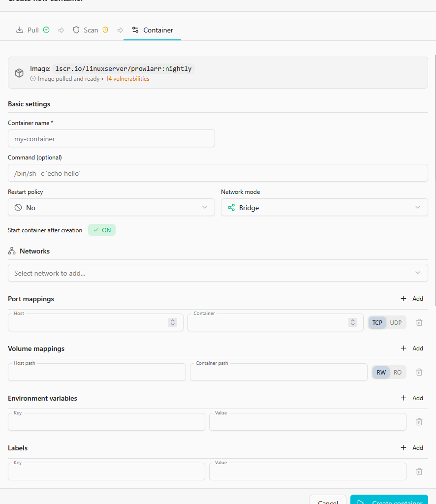Expand the Network mode Bridge dropdown
The height and width of the screenshot is (504, 436).
pyautogui.click(x=324, y=207)
